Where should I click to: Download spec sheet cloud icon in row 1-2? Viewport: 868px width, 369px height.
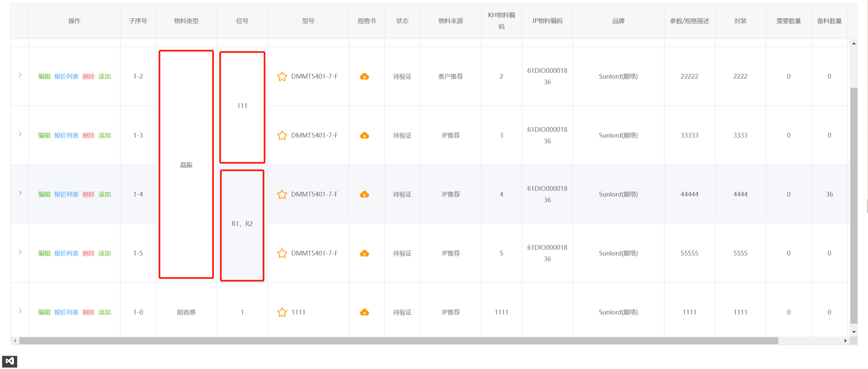tap(364, 77)
